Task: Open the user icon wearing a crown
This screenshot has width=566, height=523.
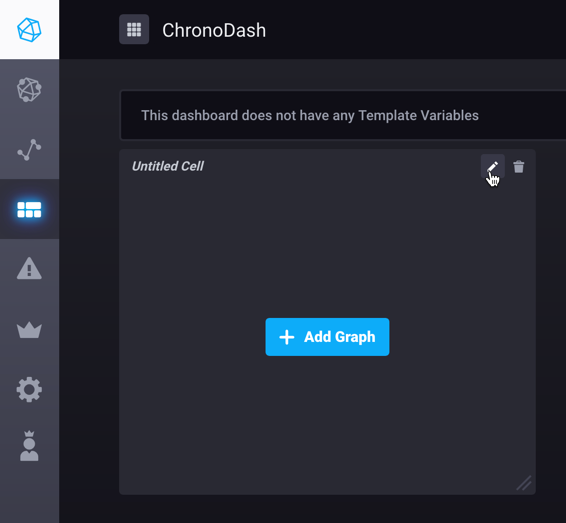Action: [x=29, y=446]
